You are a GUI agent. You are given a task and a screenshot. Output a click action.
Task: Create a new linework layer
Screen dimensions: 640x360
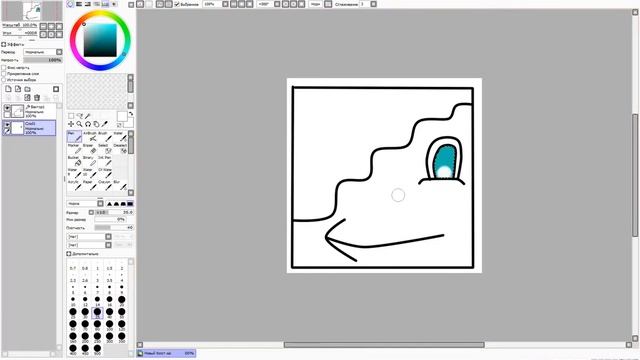tap(18, 89)
